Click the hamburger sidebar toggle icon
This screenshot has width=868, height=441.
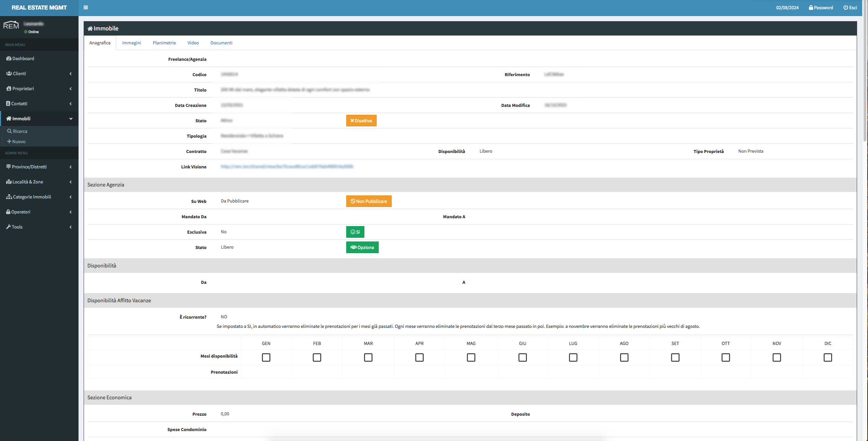[86, 8]
